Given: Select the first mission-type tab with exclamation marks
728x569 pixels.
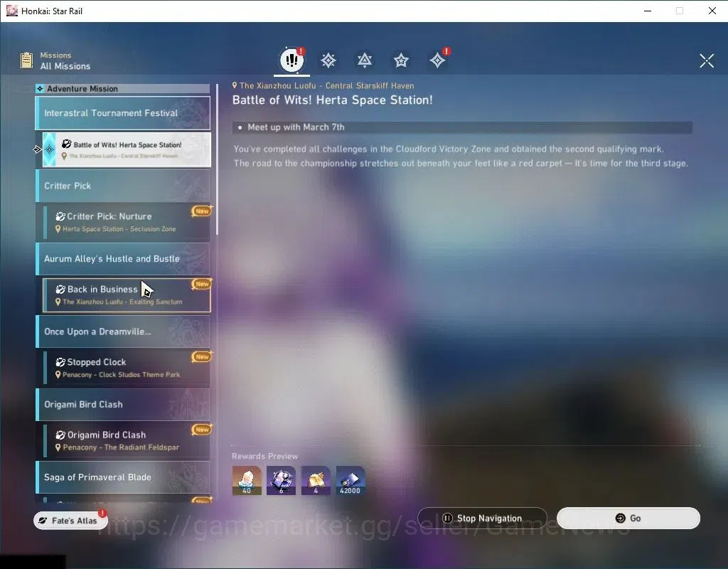Looking at the screenshot, I should [x=291, y=60].
